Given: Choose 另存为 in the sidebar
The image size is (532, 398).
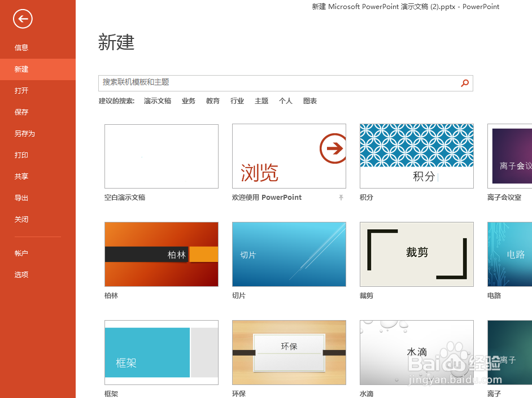Looking at the screenshot, I should click(x=25, y=134).
